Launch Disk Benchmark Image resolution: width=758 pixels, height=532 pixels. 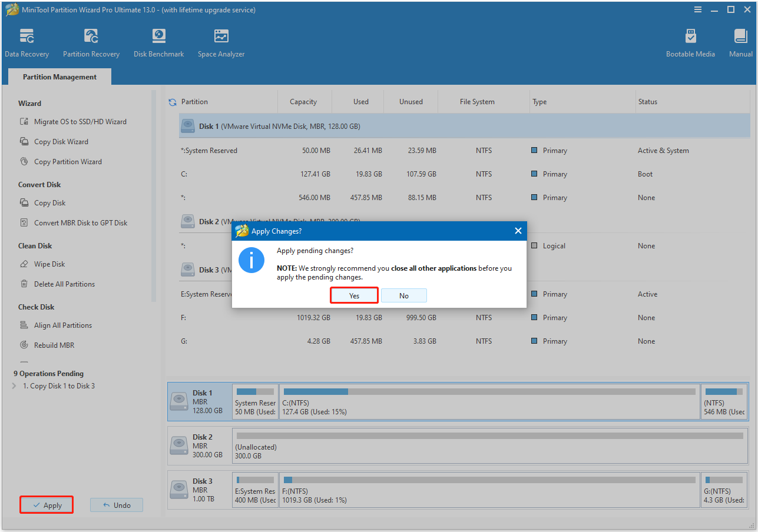(158, 41)
